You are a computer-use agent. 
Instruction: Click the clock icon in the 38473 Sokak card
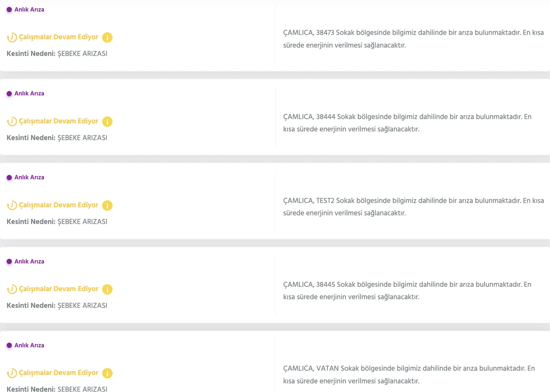click(x=12, y=37)
